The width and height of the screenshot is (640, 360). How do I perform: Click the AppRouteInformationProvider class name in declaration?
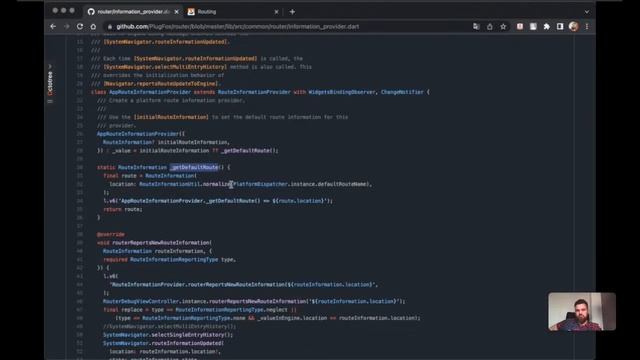coord(150,92)
